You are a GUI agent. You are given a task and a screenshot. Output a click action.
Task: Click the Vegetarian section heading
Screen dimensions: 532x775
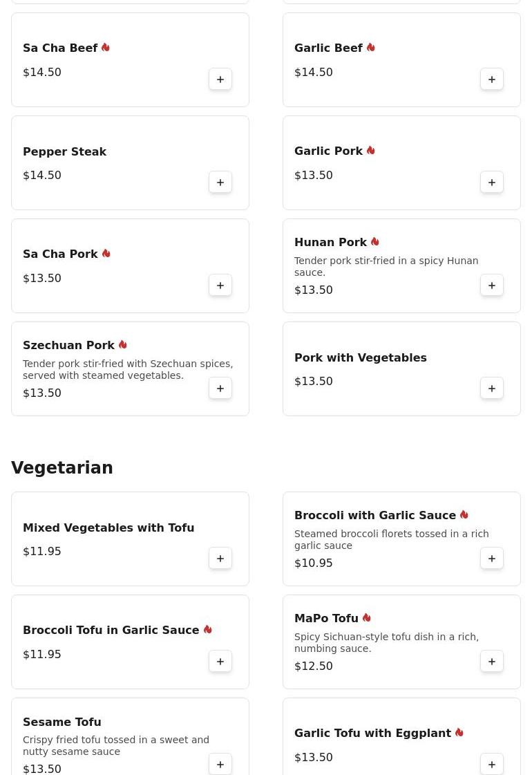click(x=62, y=468)
